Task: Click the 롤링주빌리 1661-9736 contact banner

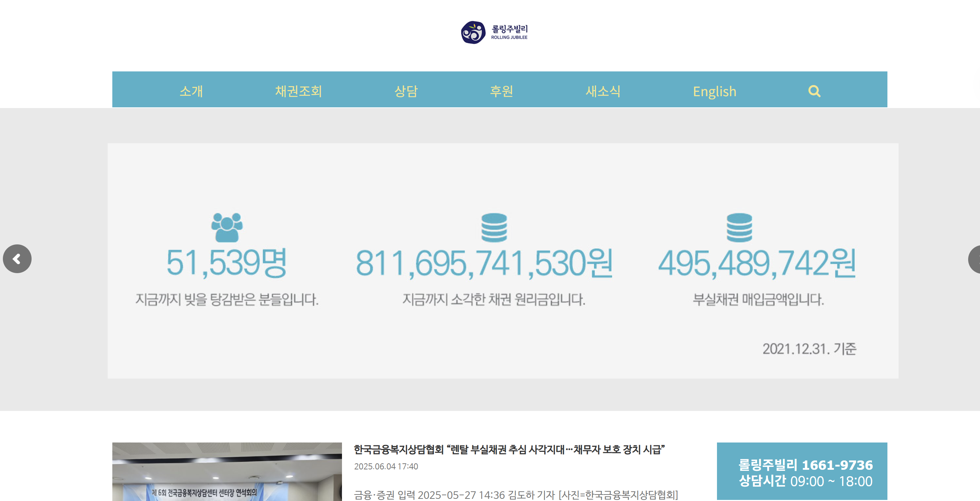Action: 802,472
